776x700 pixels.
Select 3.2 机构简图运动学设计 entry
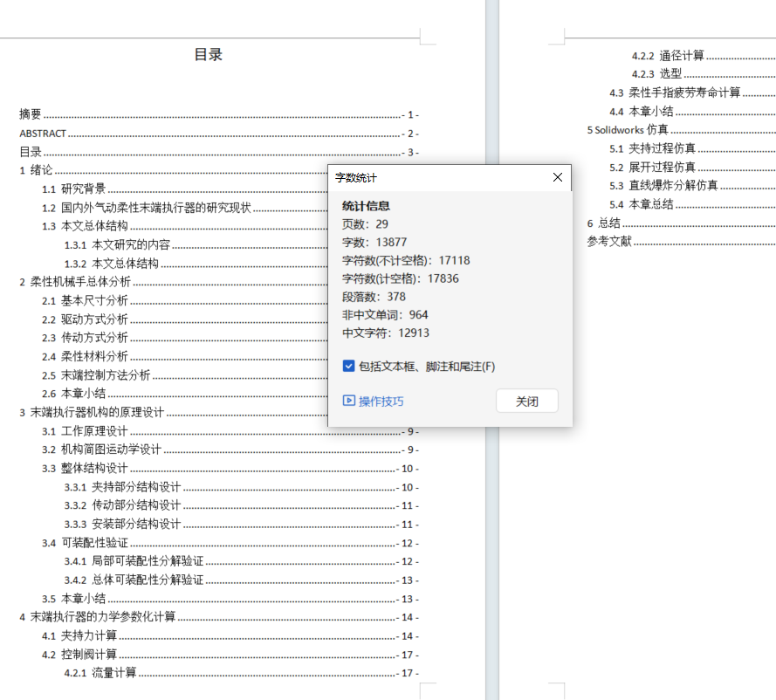click(x=230, y=450)
